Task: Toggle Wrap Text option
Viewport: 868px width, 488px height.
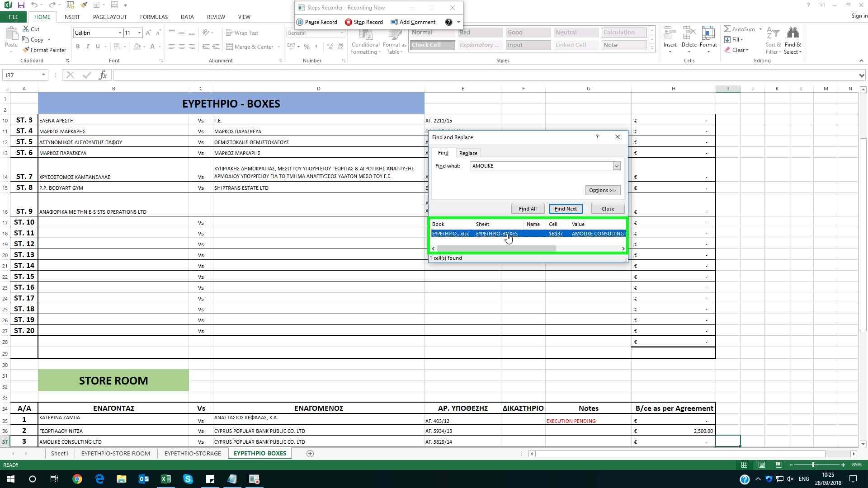Action: tap(242, 33)
